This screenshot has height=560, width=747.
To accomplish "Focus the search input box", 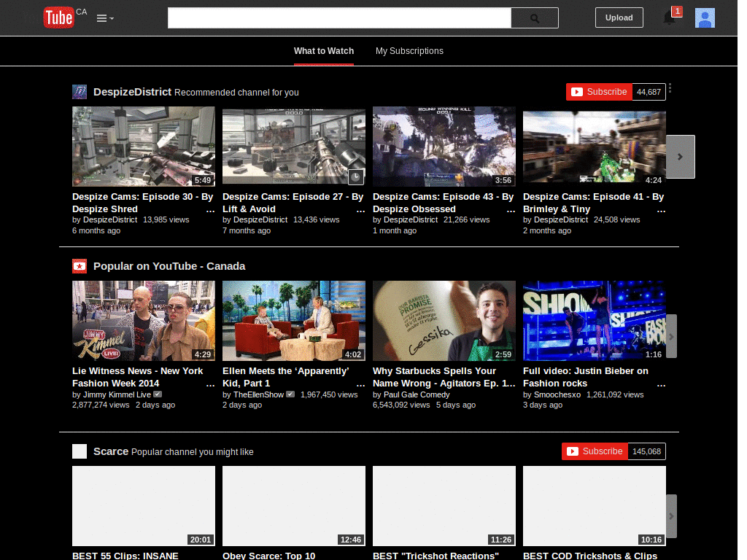I will click(x=339, y=18).
